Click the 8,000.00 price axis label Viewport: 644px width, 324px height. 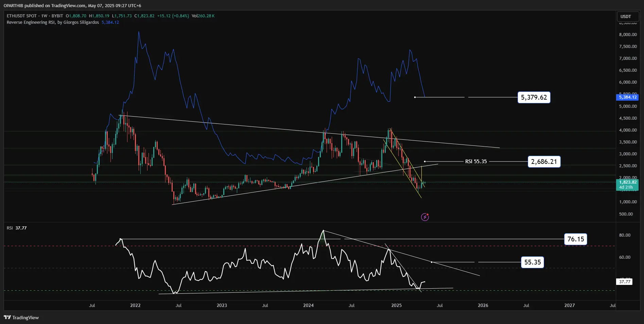628,34
